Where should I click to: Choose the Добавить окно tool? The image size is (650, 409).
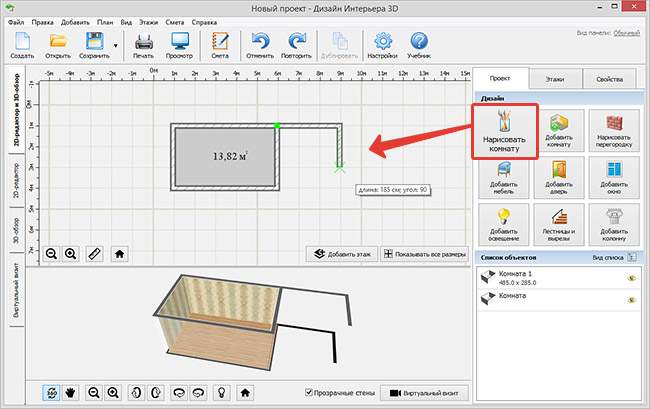tap(614, 178)
